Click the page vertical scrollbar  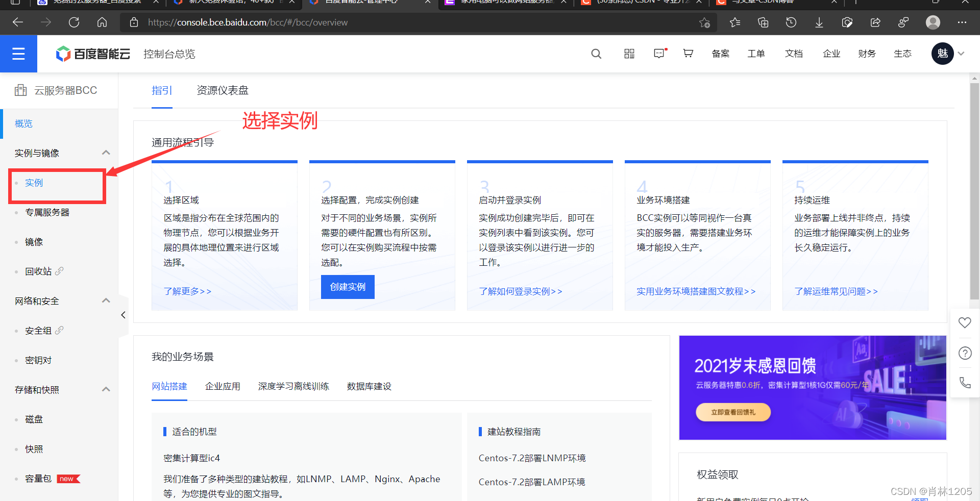[x=974, y=191]
